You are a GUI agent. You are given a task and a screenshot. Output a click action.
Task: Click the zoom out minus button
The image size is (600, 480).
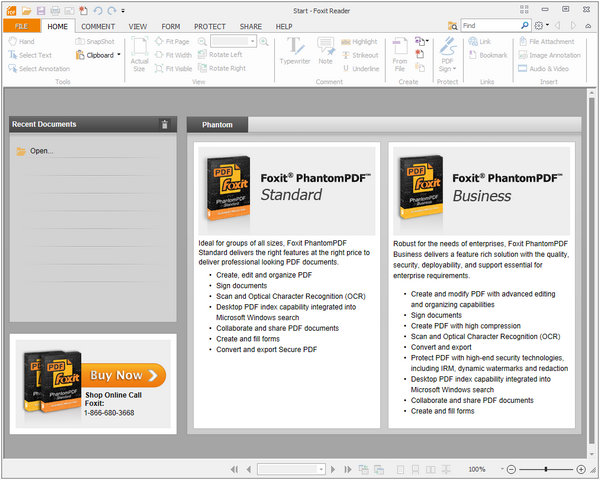(x=511, y=469)
